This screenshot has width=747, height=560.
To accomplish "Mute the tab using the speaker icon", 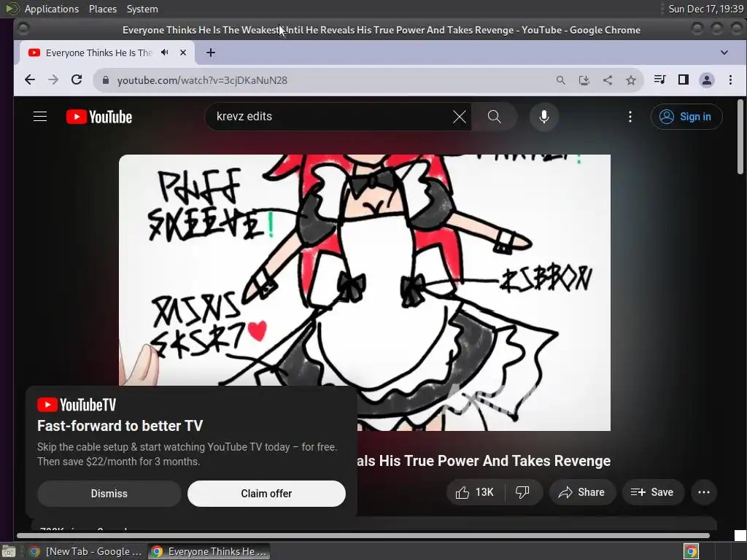I will click(x=165, y=52).
